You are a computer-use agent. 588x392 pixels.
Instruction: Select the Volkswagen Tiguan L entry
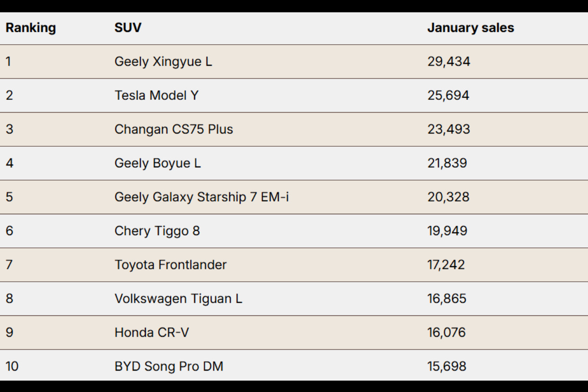178,299
